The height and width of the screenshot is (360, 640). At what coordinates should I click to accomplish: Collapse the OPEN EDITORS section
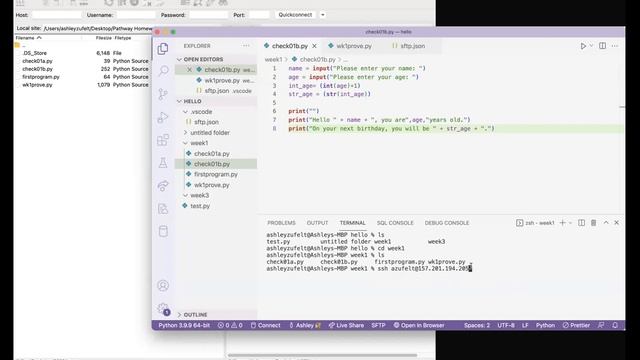[x=203, y=59]
